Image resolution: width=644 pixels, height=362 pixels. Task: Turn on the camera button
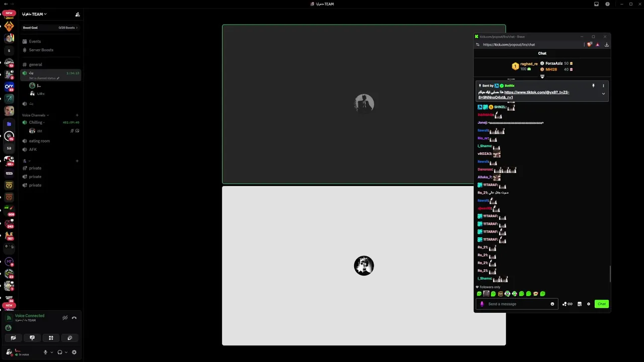[14, 338]
